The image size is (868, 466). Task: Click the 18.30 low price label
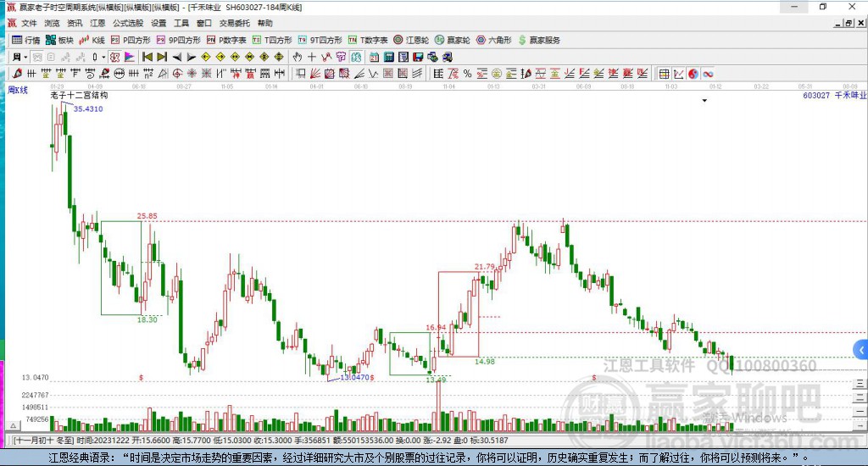[x=147, y=319]
